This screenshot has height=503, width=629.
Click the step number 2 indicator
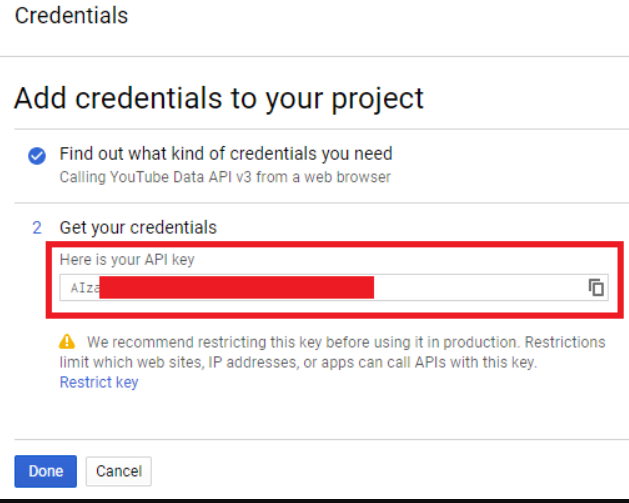[37, 228]
